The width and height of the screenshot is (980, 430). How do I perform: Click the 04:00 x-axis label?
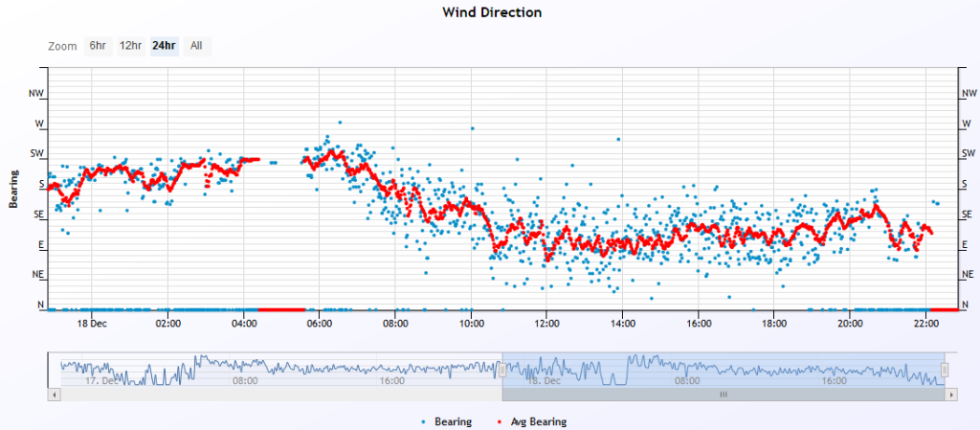(x=243, y=323)
